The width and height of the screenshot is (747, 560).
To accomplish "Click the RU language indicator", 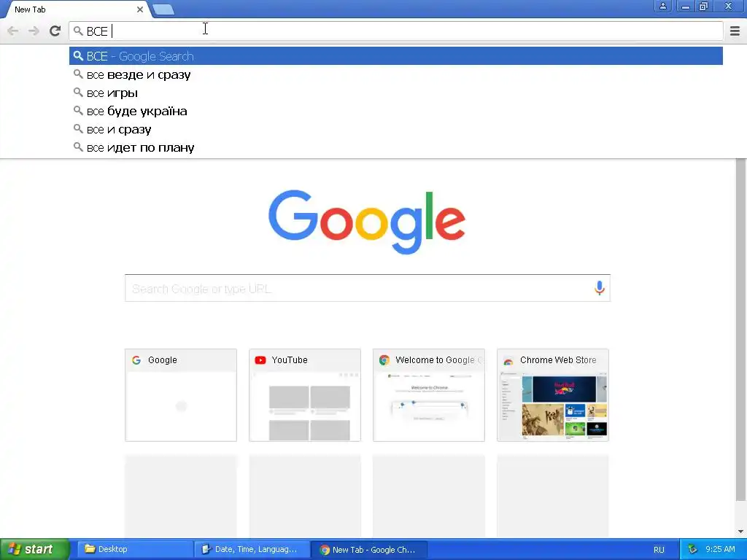I will 659,550.
